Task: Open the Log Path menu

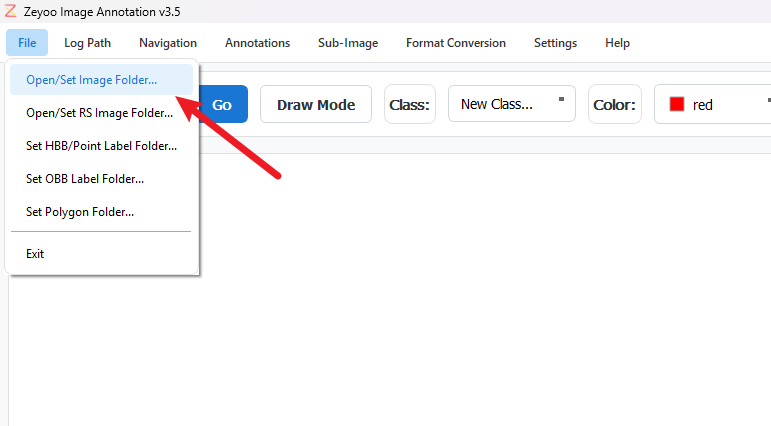Action: tap(88, 43)
